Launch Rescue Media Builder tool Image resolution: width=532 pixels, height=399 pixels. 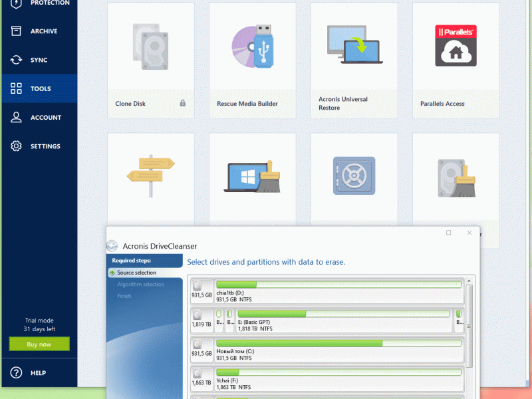pos(253,61)
